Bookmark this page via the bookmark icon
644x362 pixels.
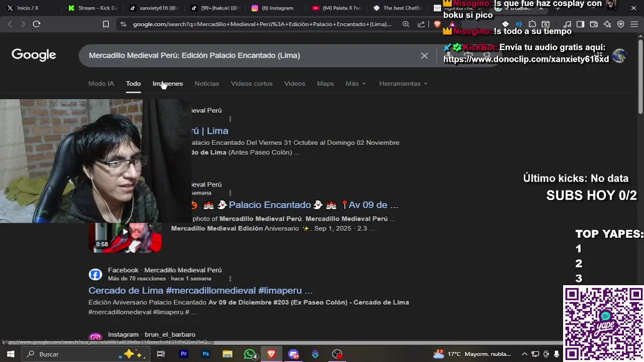click(x=106, y=24)
